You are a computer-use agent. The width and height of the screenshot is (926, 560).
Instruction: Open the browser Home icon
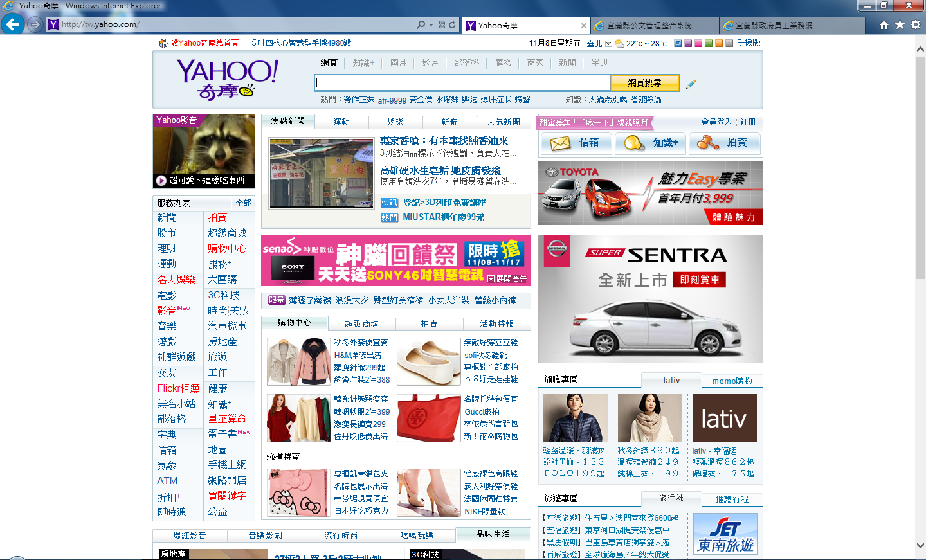884,24
